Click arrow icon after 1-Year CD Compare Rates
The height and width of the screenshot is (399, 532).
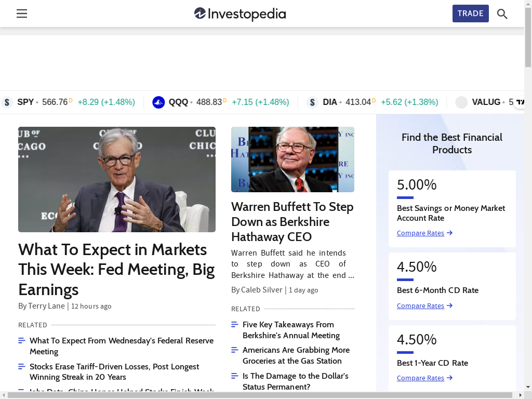pos(449,378)
